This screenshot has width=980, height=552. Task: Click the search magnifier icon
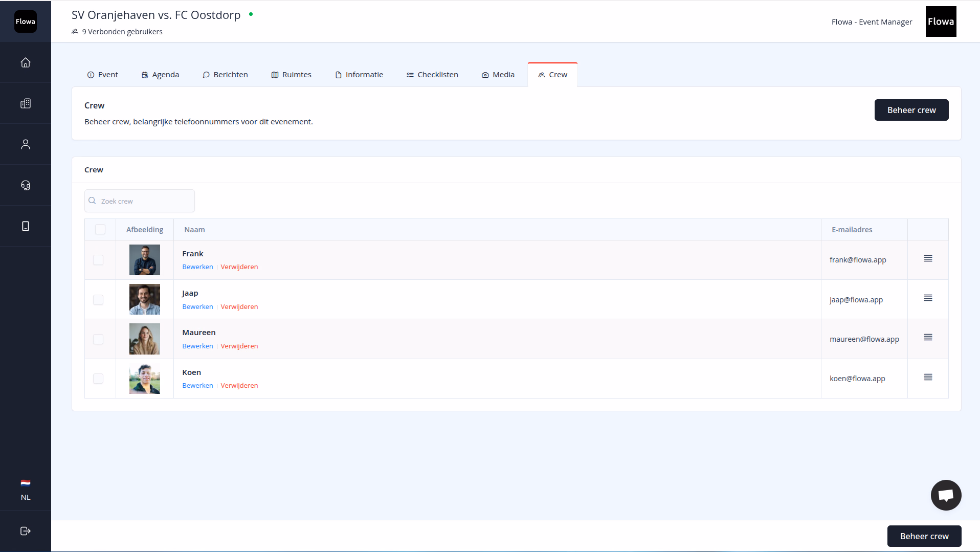(92, 201)
